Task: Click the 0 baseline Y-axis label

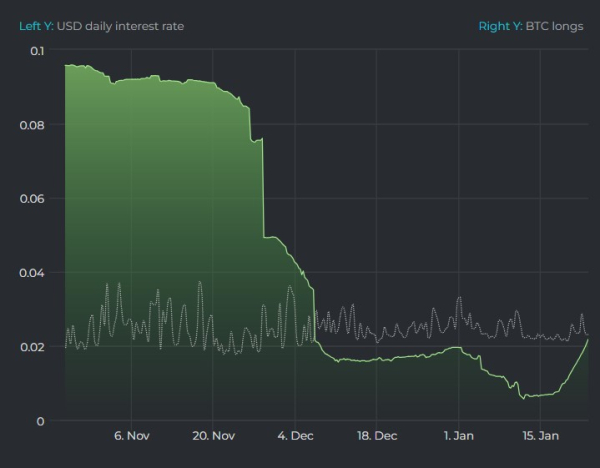Action: coord(40,421)
